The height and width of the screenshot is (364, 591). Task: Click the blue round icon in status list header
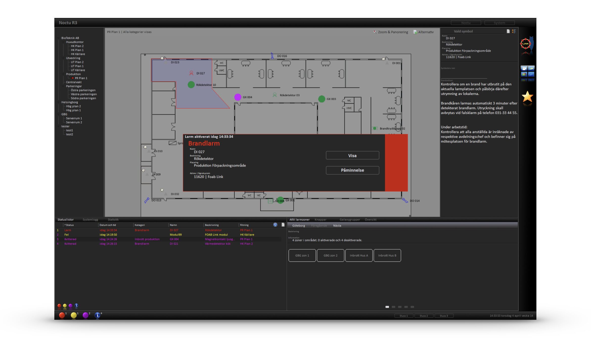pos(275,224)
